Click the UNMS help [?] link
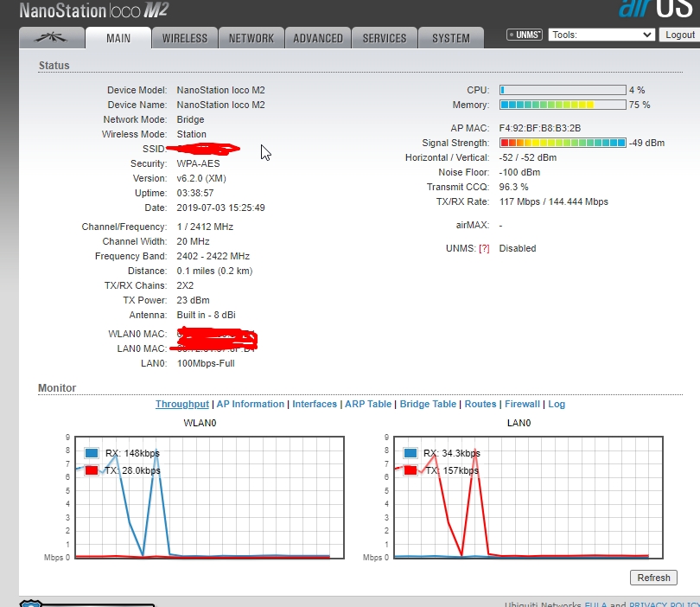700x607 pixels. click(484, 248)
